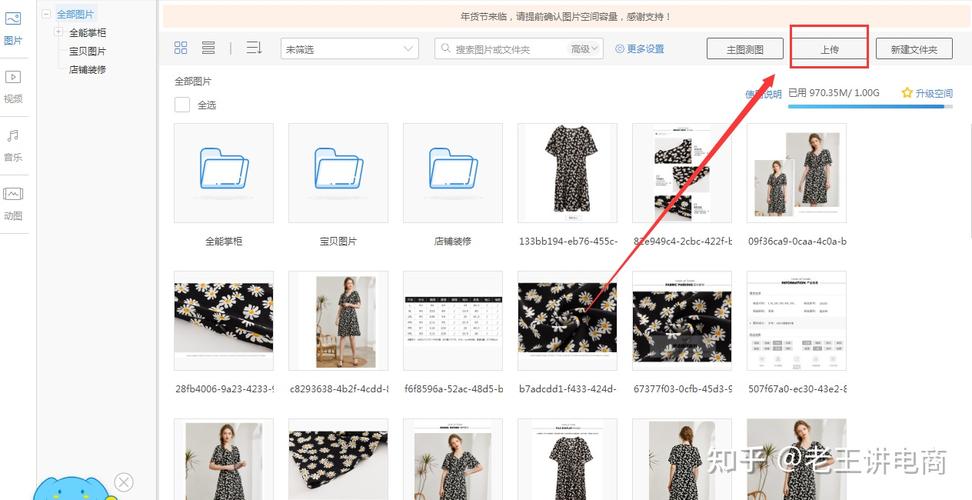
Task: Click the 全能掌柜 folder name label
Action: [x=224, y=241]
